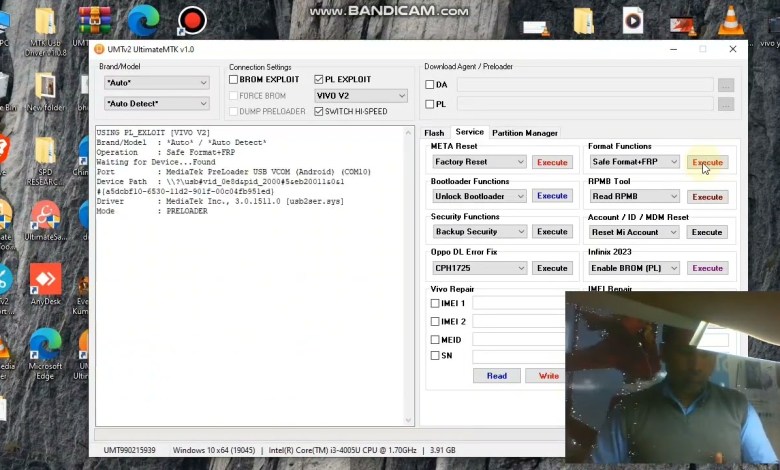Open the VIVO V2 exploit dropdown
The height and width of the screenshot is (470, 780).
pyautogui.click(x=361, y=95)
